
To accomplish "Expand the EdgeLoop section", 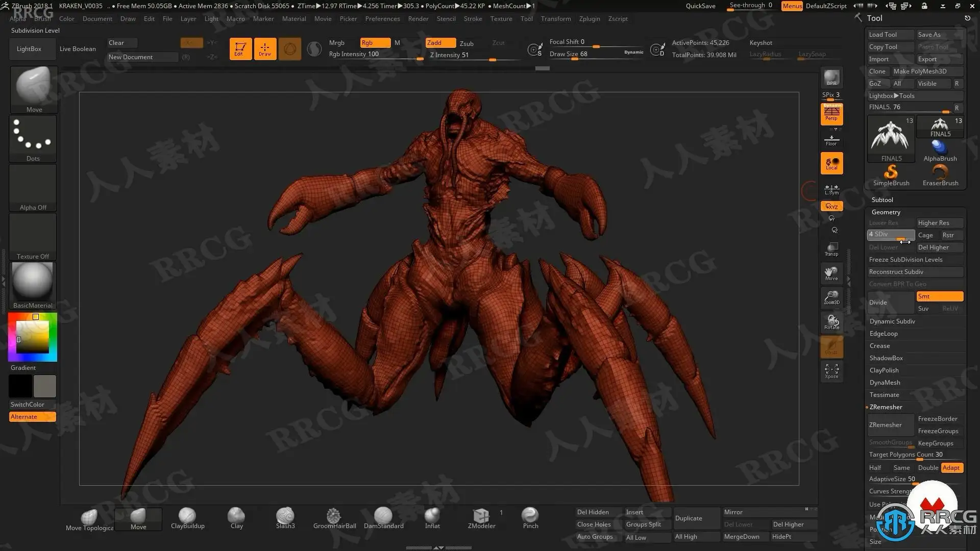I will tap(884, 334).
